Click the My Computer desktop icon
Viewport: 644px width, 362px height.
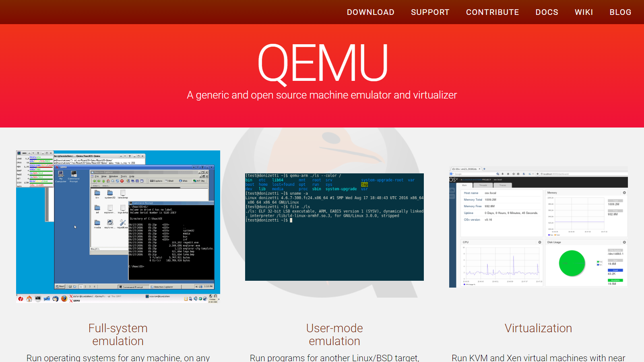point(61,175)
